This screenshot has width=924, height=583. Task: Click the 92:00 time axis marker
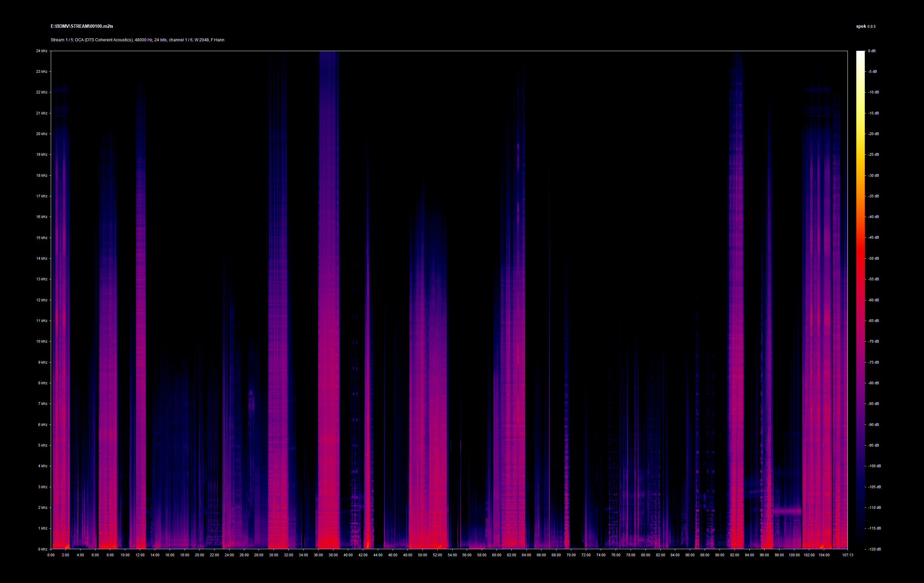tap(734, 555)
